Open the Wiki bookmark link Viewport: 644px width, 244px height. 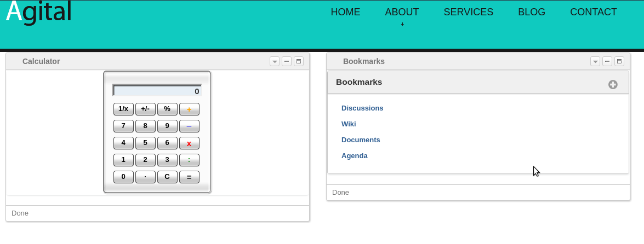point(349,124)
